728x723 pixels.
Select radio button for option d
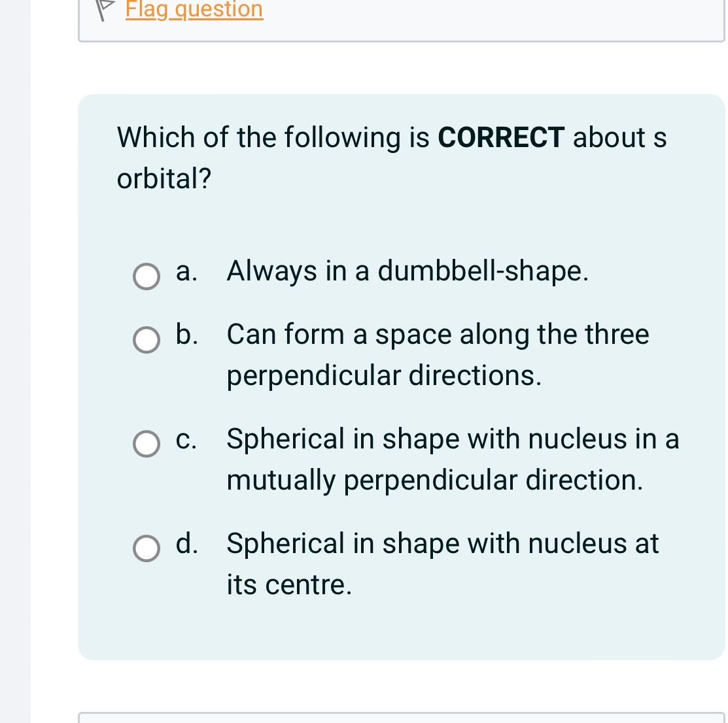[146, 549]
